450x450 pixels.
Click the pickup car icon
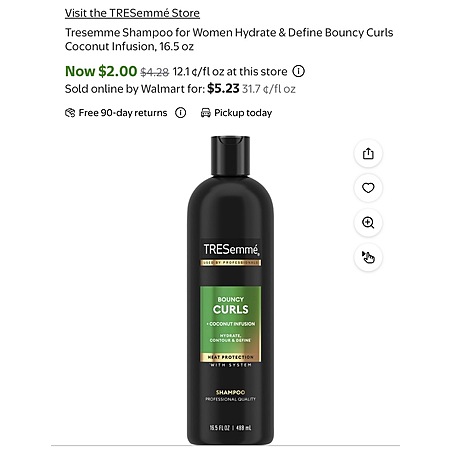[206, 113]
